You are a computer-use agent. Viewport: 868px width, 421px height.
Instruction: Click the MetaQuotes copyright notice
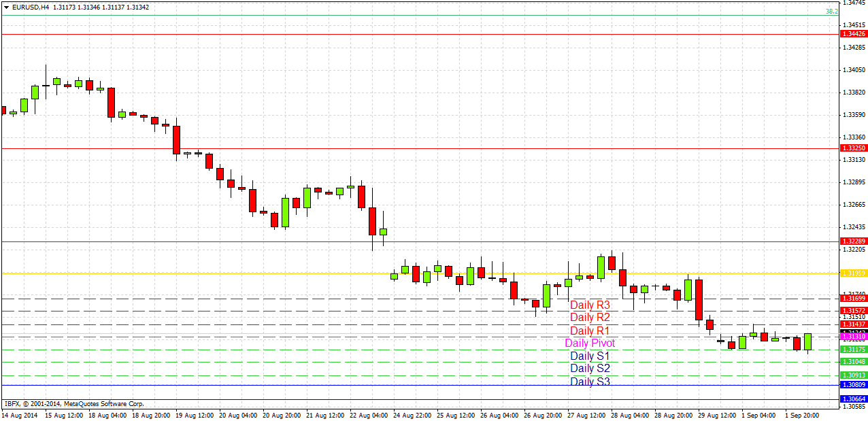point(75,403)
